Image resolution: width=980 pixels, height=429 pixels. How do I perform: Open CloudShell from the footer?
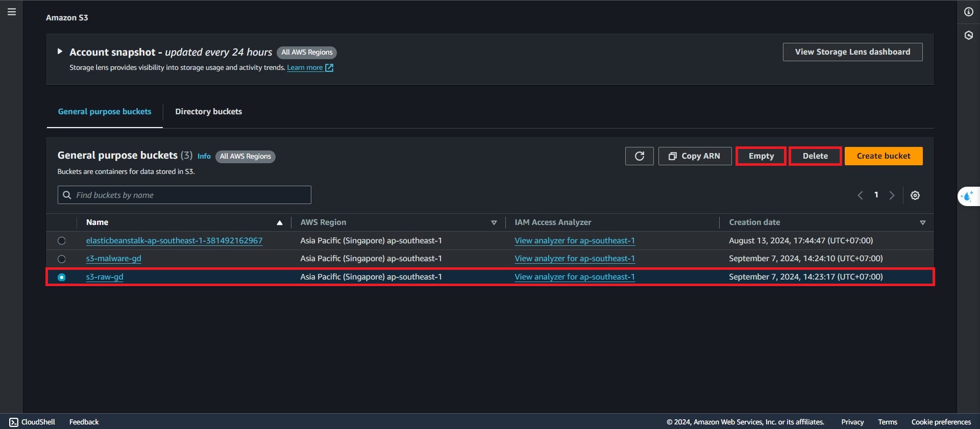(32, 422)
